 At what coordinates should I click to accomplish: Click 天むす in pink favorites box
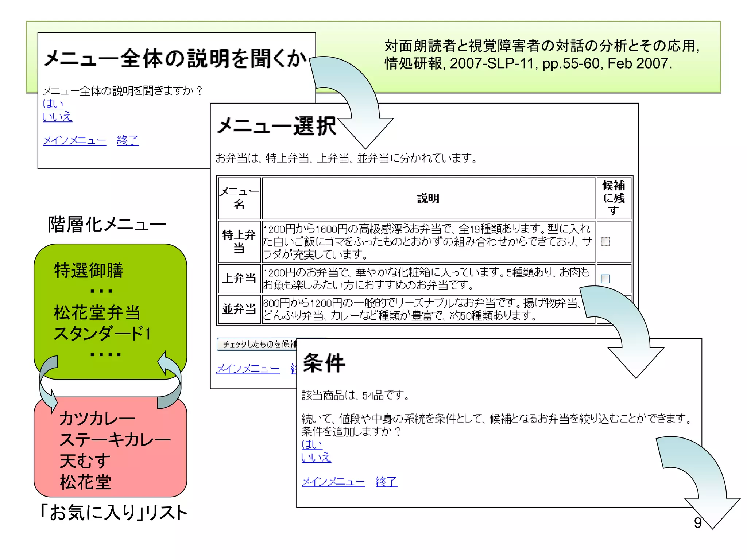85,461
